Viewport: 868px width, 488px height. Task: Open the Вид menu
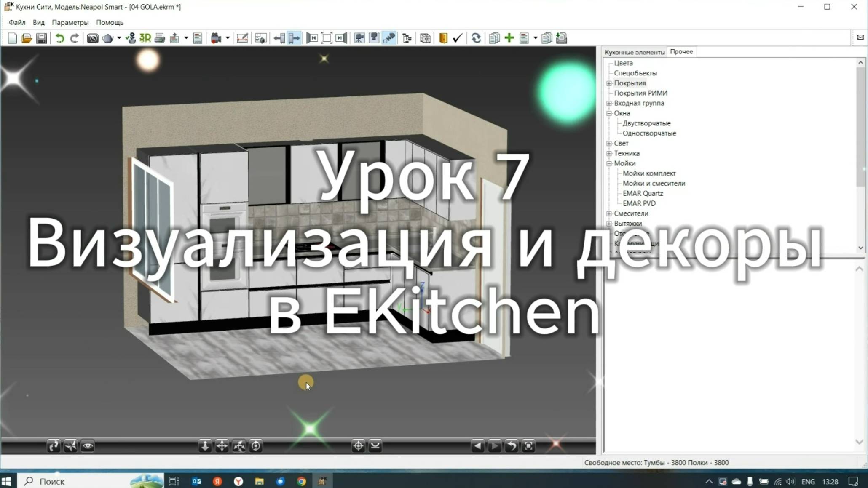(x=38, y=22)
